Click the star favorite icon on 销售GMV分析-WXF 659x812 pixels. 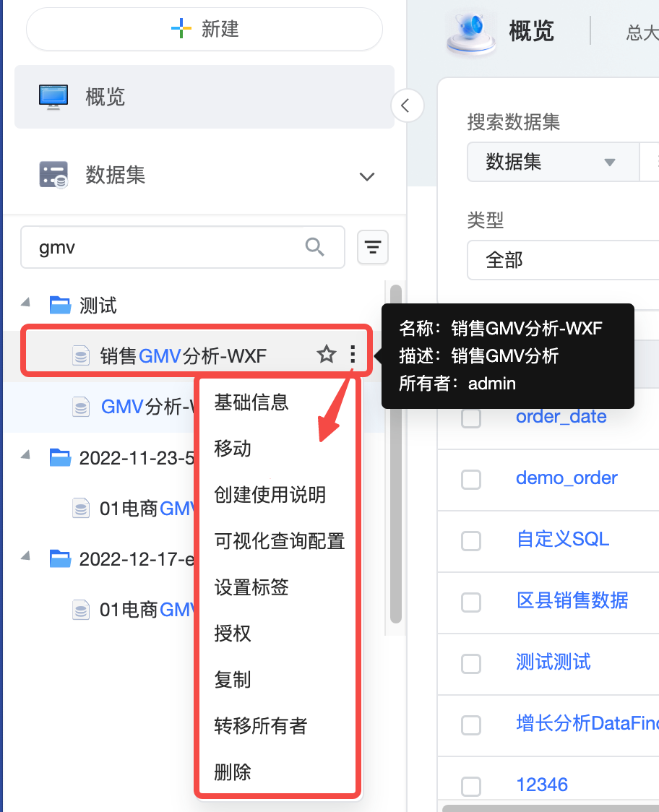click(327, 355)
